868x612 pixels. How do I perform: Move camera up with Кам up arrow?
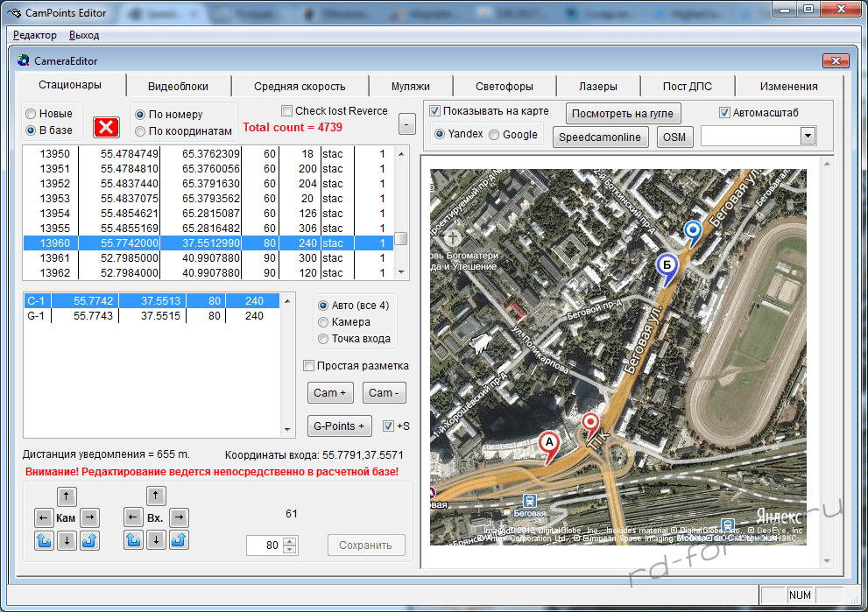(x=67, y=496)
